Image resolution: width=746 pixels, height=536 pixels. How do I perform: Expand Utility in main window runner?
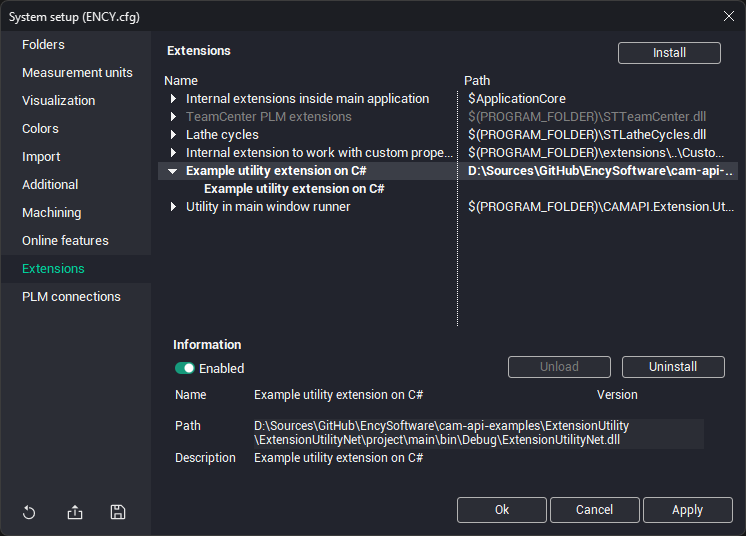[x=173, y=207]
